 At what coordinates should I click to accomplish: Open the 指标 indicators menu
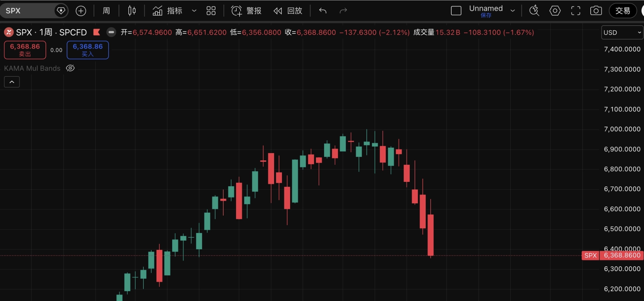(x=168, y=11)
